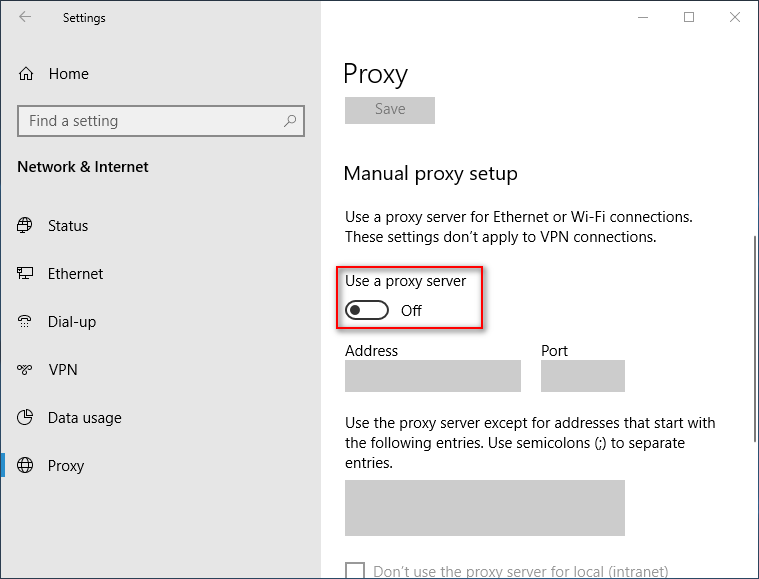
Task: Go to Settings Home via house icon
Action: pos(27,74)
